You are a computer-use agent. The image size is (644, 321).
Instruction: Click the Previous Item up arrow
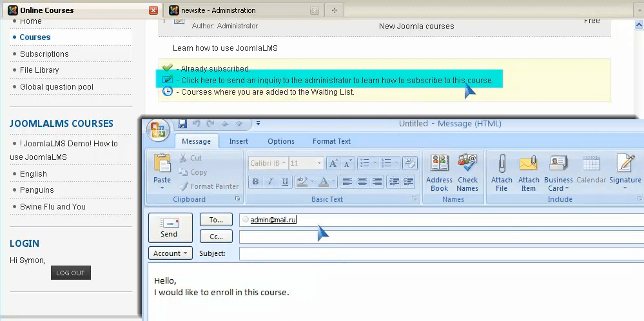point(225,124)
